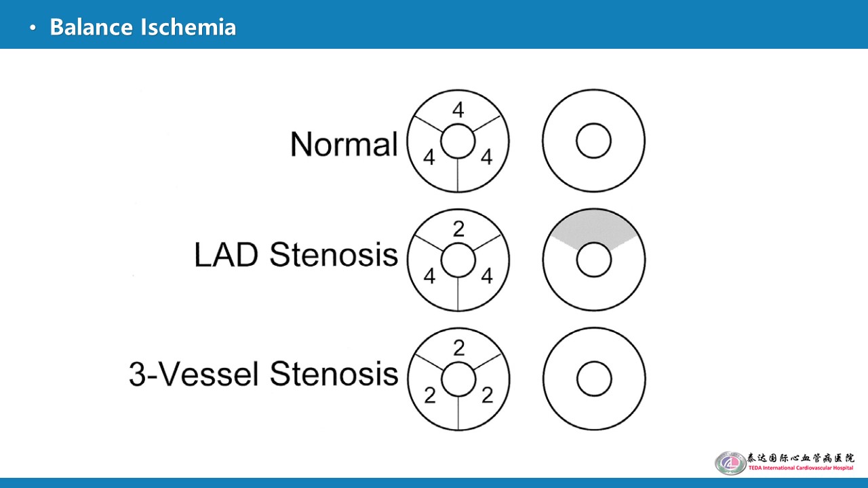
Task: Click the TEDA hospital round logo icon
Action: click(x=730, y=463)
